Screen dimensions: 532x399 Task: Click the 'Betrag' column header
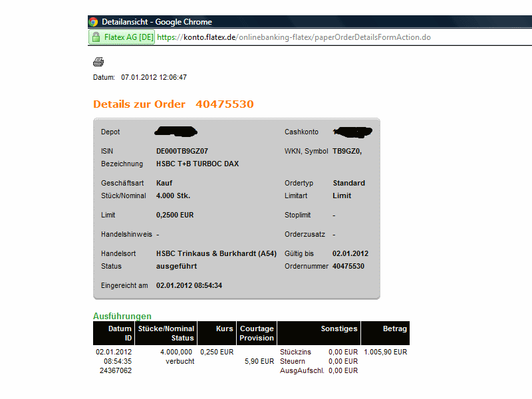click(385, 333)
